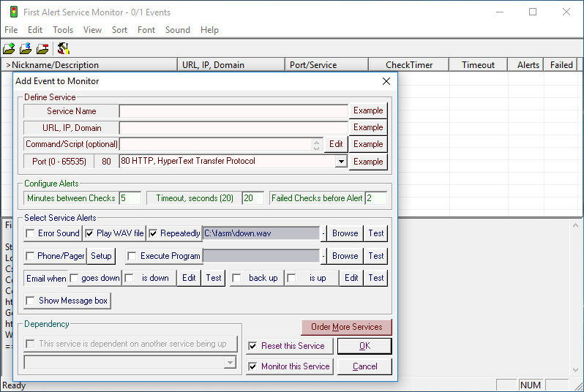Open the Edit menu

35,30
